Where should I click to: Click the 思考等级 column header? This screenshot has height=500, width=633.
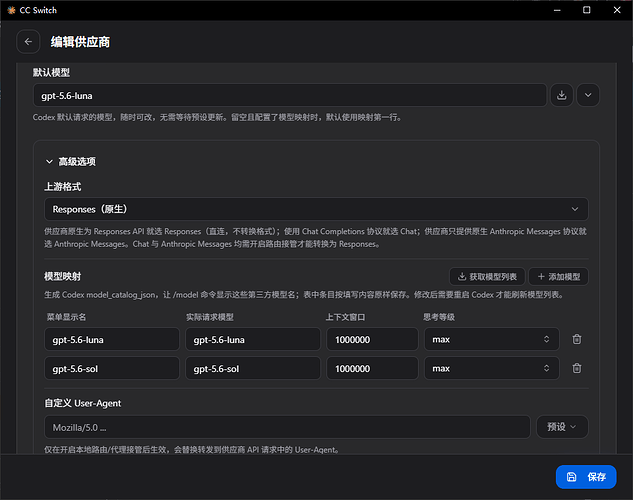click(439, 317)
